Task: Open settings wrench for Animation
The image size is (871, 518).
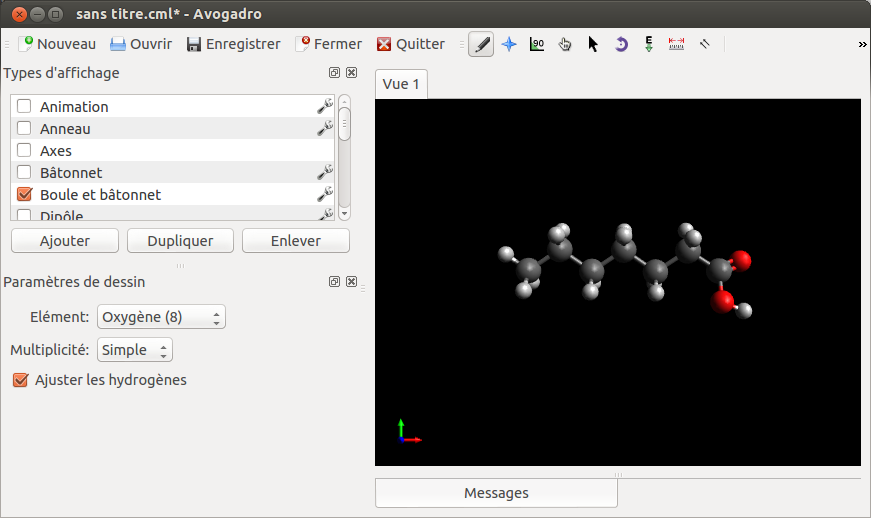Action: pyautogui.click(x=325, y=106)
